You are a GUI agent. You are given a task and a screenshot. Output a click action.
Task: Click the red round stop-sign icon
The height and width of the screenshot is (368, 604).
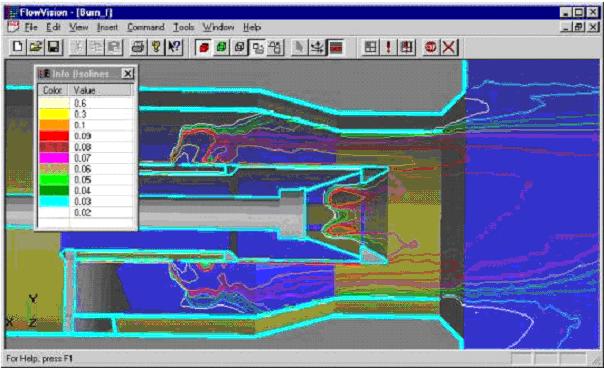tap(431, 47)
